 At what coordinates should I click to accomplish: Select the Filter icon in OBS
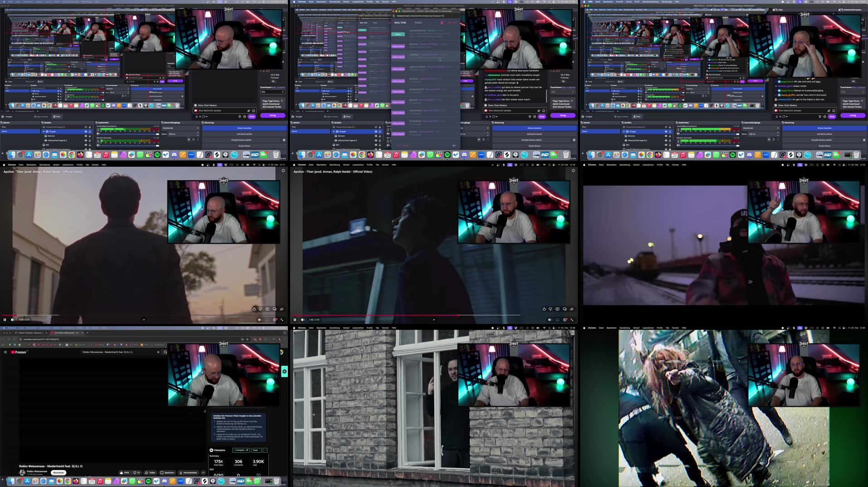click(56, 116)
